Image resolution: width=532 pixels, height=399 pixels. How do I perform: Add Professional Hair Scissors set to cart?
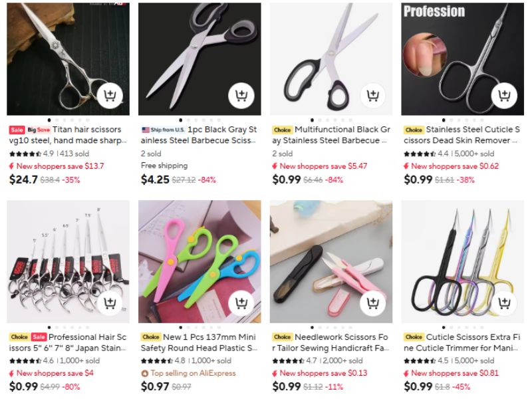110,303
